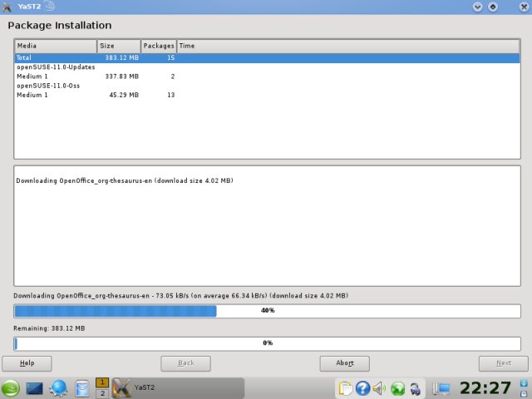Click the 383.12 MB total size cell
The image size is (532, 399).
tap(122, 57)
